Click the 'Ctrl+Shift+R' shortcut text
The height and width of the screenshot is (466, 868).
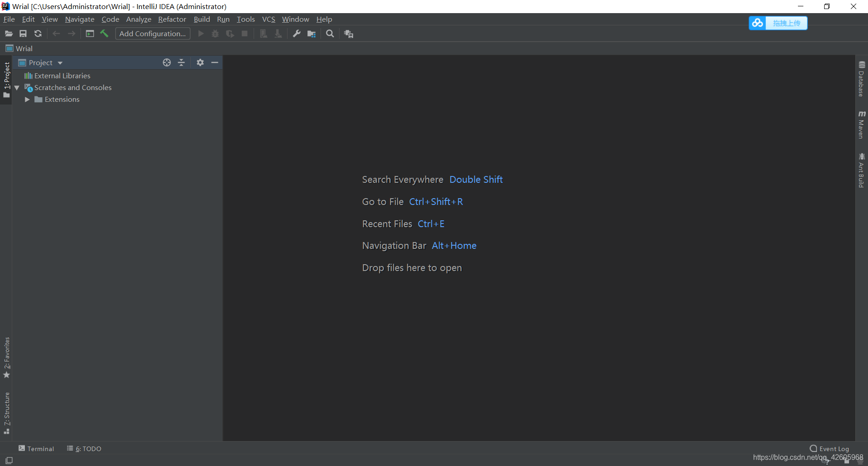(x=436, y=202)
